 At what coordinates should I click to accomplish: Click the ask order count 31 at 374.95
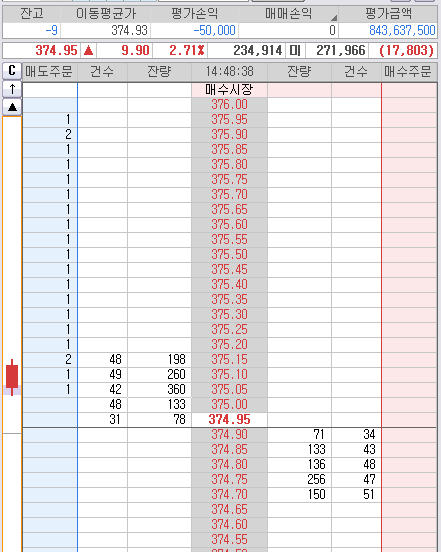coord(115,419)
